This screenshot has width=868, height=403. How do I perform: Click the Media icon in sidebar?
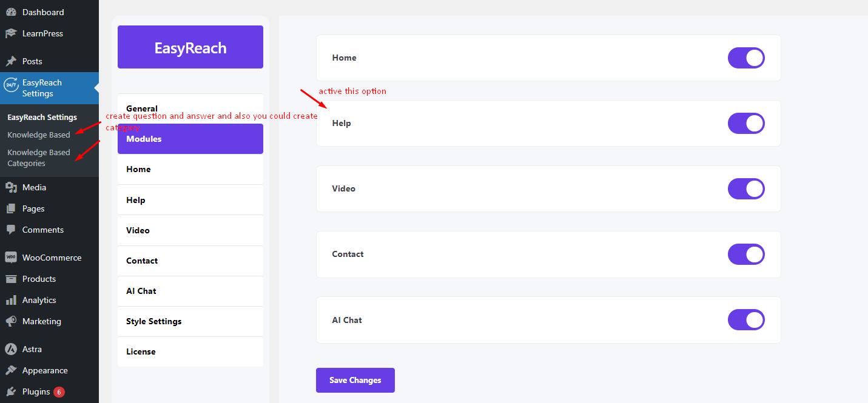pyautogui.click(x=11, y=187)
